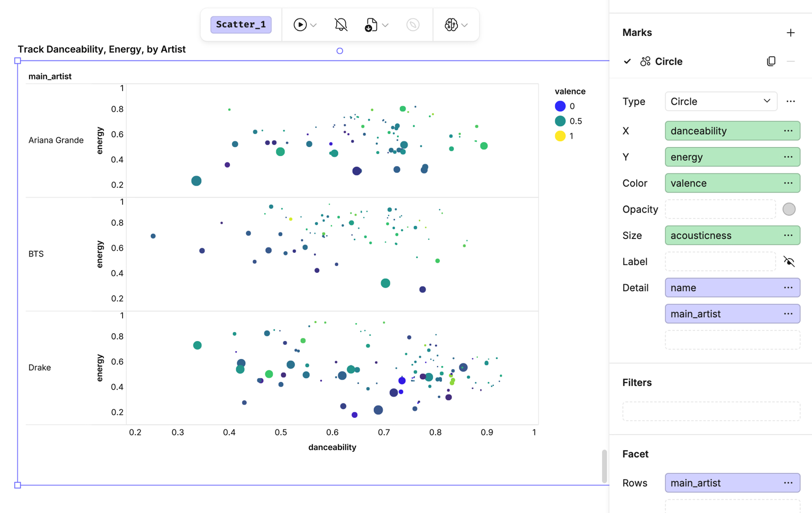Screen dimensions: 812x513
Task: Click the valence color field pill
Action: pos(732,183)
